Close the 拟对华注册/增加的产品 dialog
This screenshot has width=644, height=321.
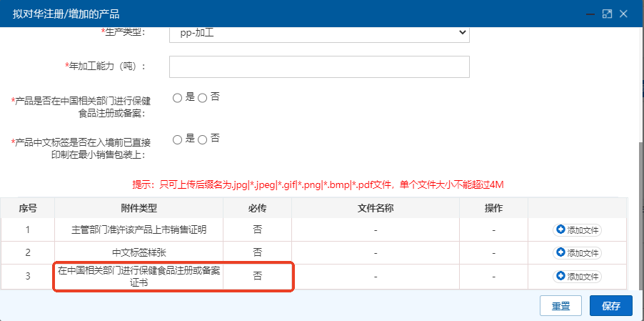point(623,14)
